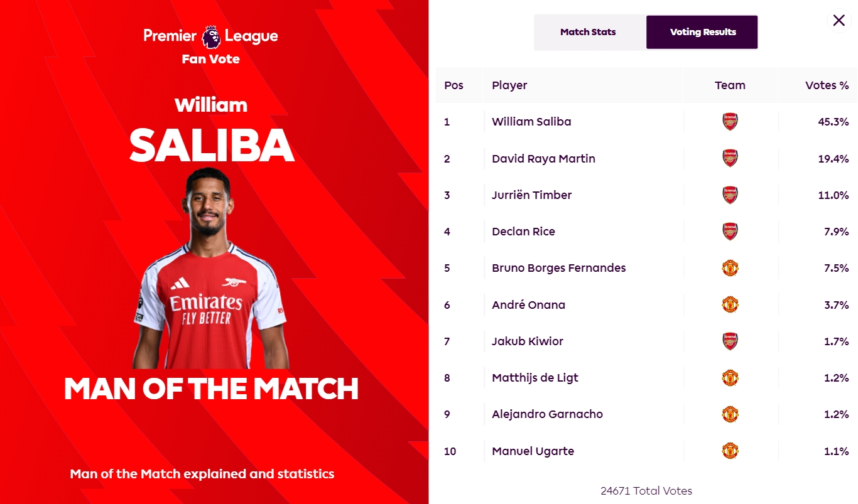Close the fan vote panel
The image size is (858, 504).
coord(839,21)
